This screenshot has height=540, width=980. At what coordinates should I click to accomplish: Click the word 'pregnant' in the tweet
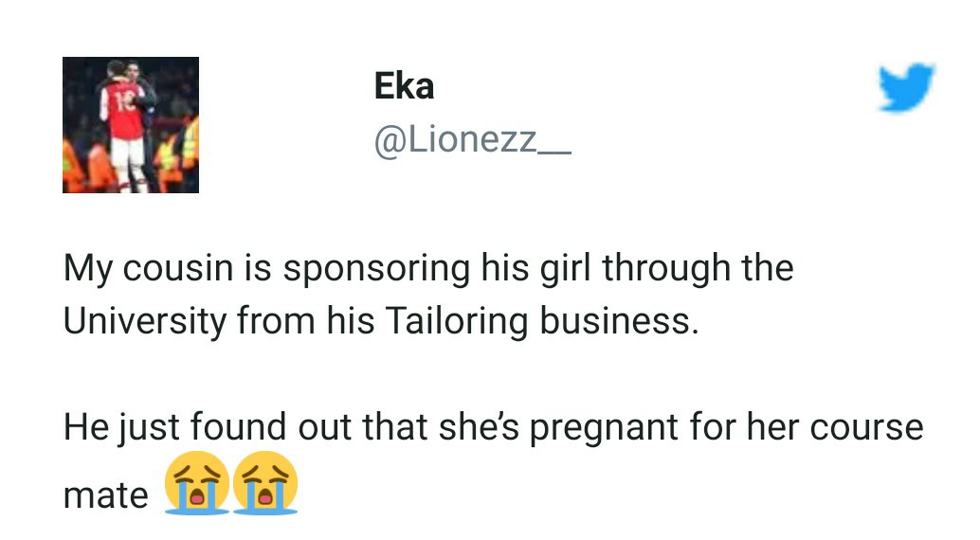(x=604, y=429)
